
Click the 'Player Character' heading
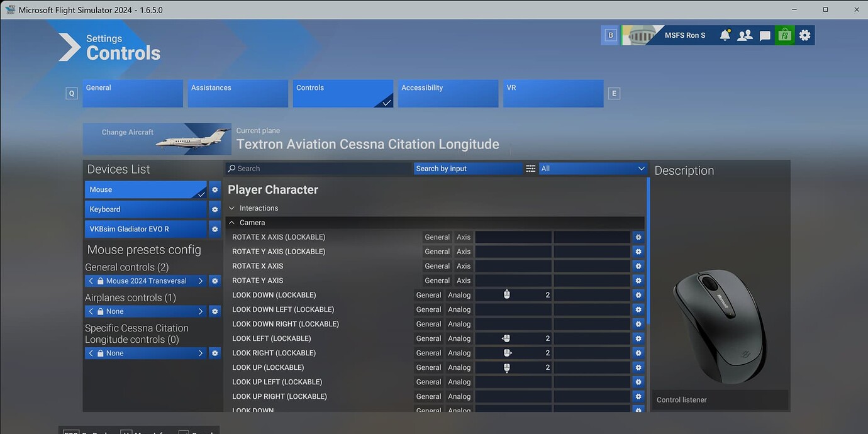[x=273, y=190]
